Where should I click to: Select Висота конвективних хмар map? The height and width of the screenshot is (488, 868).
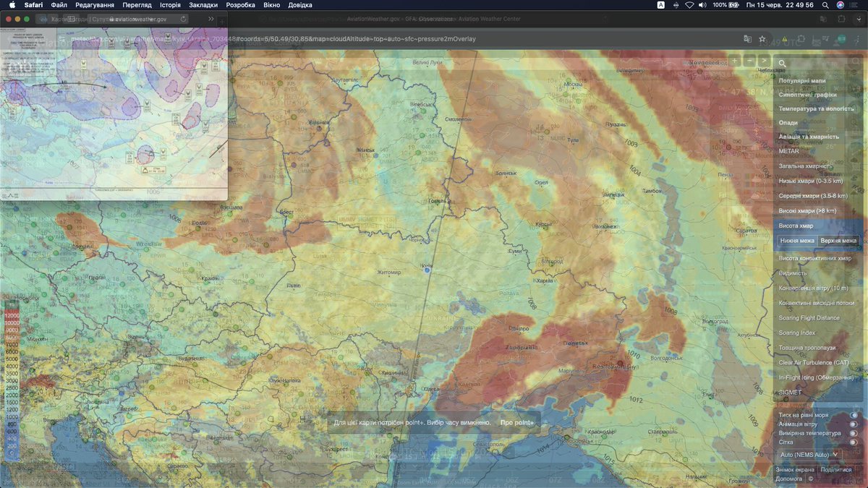tap(815, 258)
